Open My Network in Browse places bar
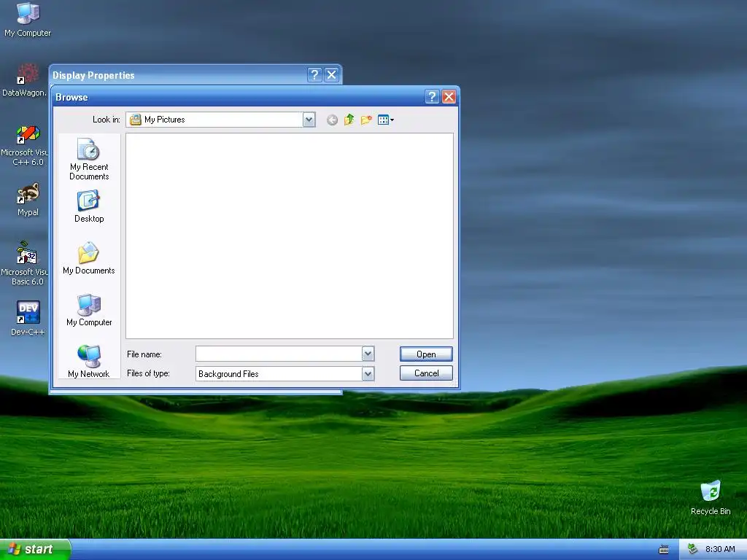 pyautogui.click(x=89, y=362)
